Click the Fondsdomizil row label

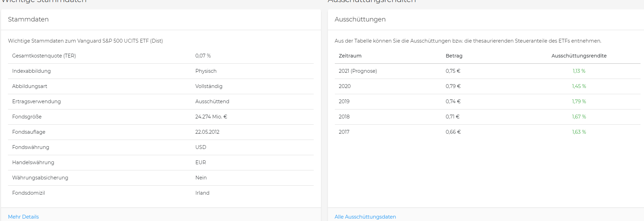[x=28, y=193]
